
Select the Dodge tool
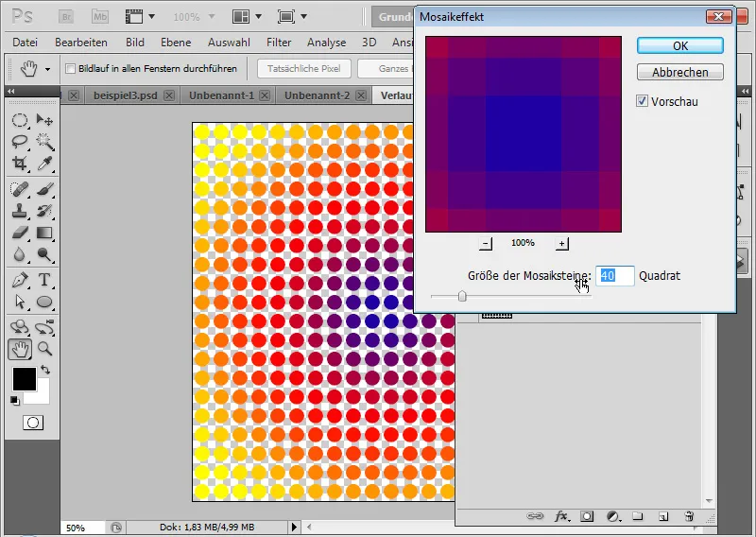[44, 253]
